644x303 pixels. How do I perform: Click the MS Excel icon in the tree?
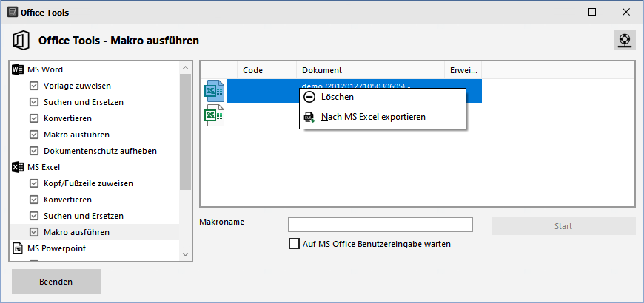pyautogui.click(x=18, y=167)
